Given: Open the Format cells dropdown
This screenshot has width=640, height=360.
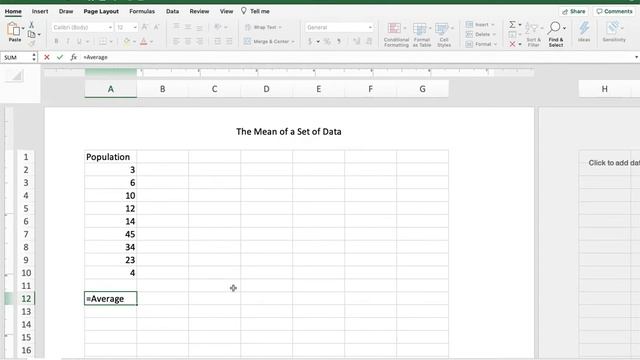Looking at the screenshot, I should tap(481, 44).
